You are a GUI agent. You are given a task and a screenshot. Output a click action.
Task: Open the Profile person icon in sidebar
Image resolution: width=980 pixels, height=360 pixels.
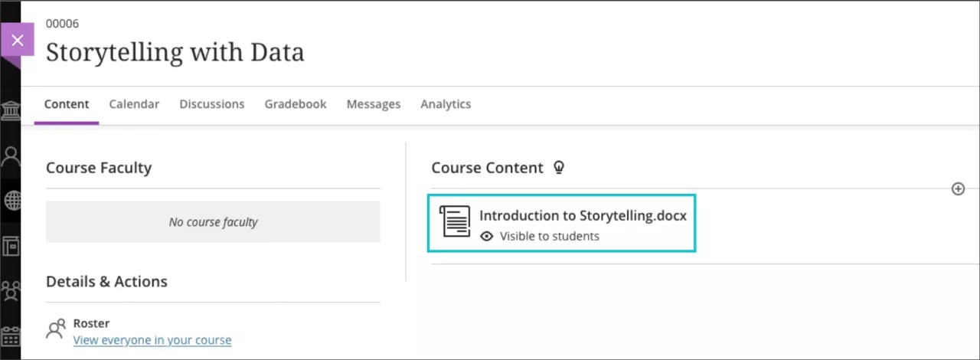pos(11,156)
